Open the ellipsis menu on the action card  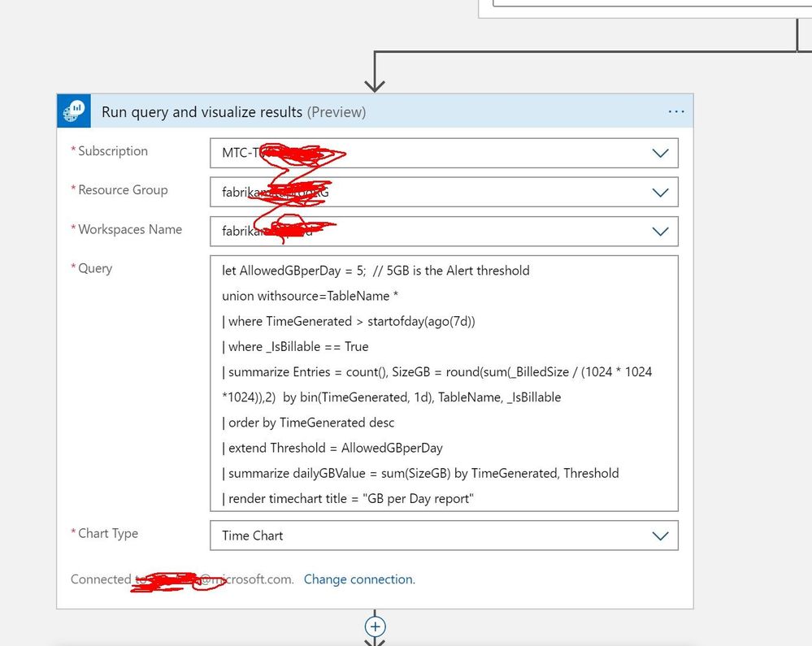(675, 112)
